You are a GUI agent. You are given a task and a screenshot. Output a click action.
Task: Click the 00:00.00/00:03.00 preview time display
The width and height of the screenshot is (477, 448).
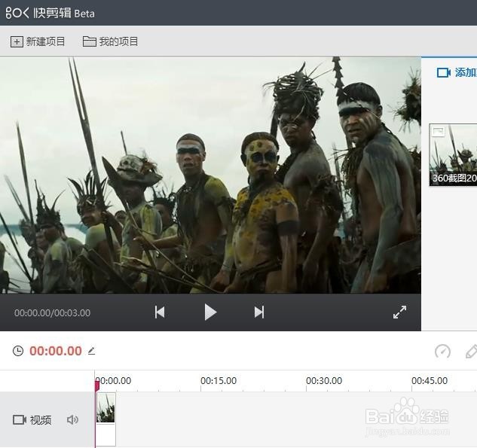point(52,312)
